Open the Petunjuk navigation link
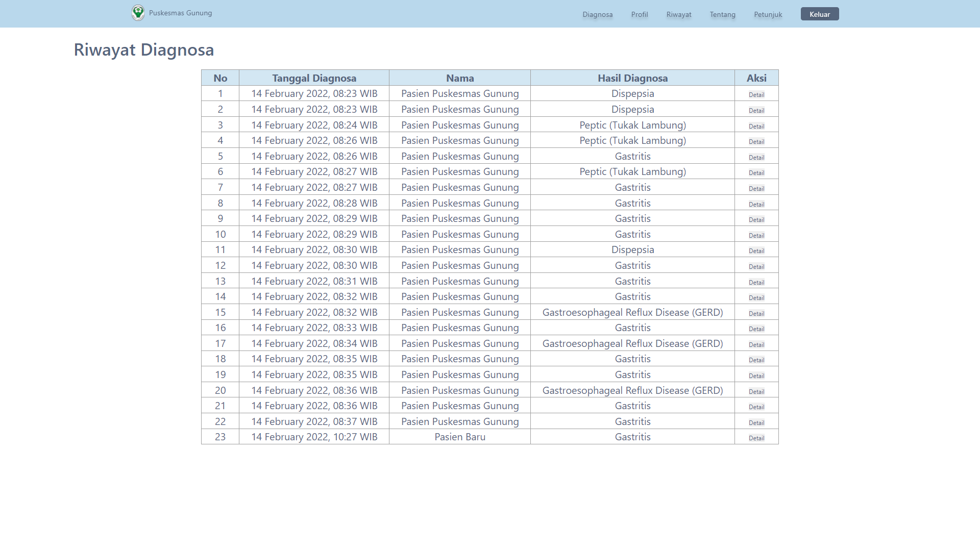This screenshot has width=980, height=551. coord(768,14)
